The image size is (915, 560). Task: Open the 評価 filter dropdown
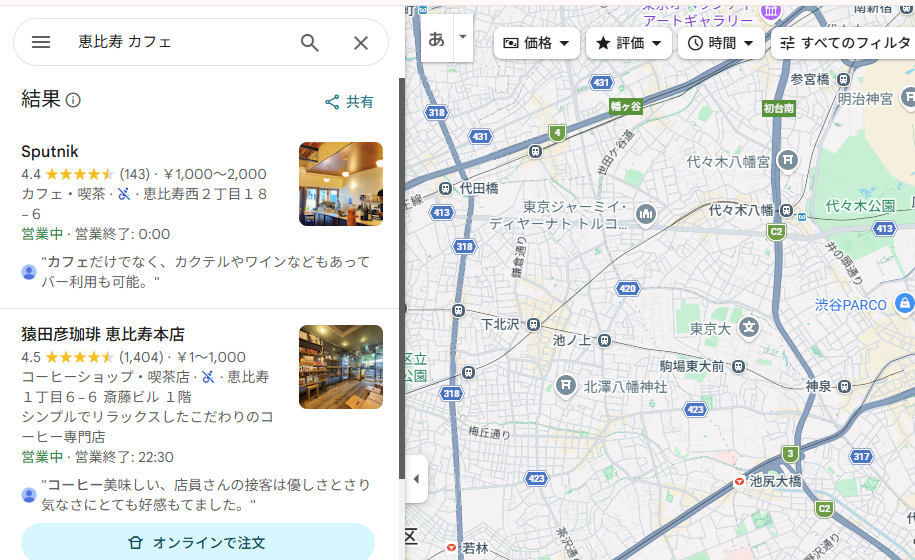coord(629,43)
